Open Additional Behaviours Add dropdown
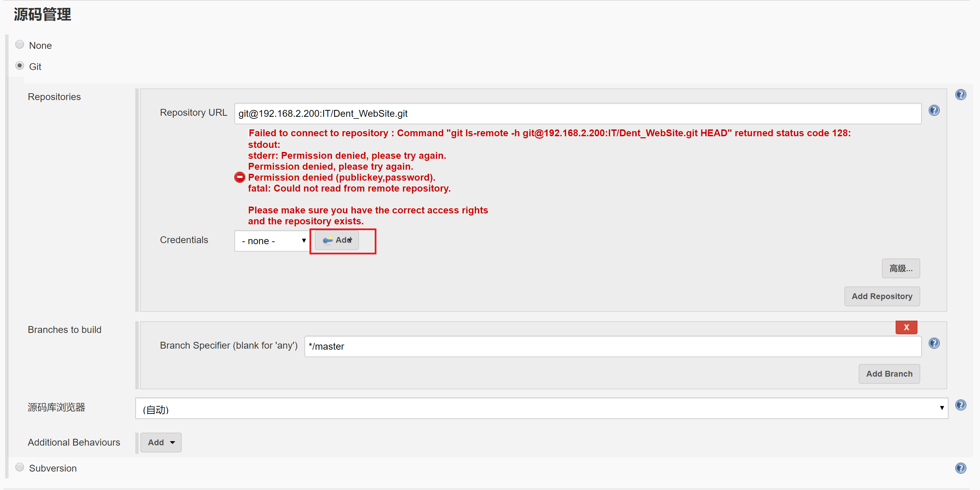The width and height of the screenshot is (980, 490). pos(161,443)
